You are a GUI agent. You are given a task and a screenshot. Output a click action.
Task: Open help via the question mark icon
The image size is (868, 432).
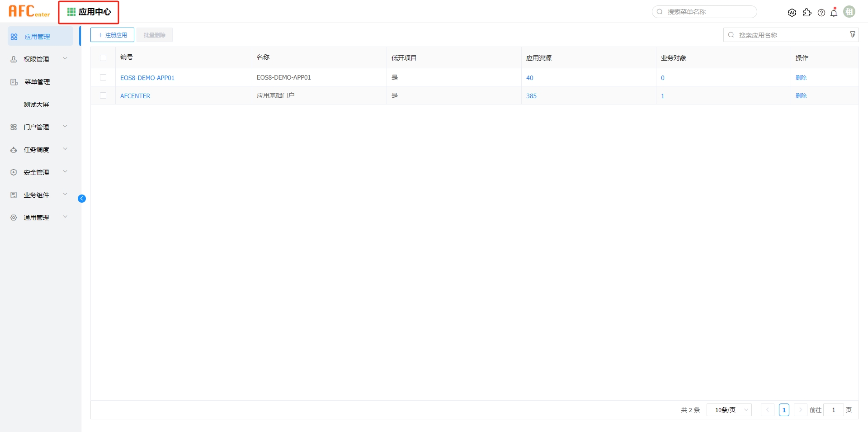coord(821,13)
